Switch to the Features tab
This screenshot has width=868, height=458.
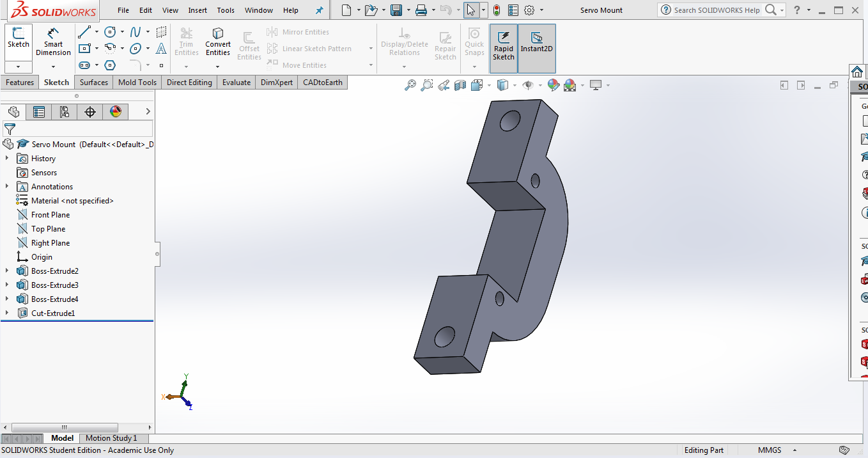tap(20, 83)
